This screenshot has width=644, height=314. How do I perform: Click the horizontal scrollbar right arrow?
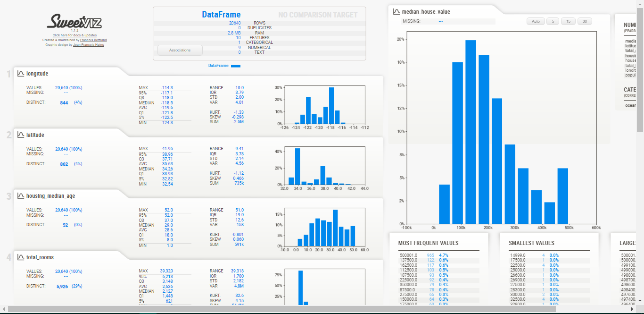point(632,309)
